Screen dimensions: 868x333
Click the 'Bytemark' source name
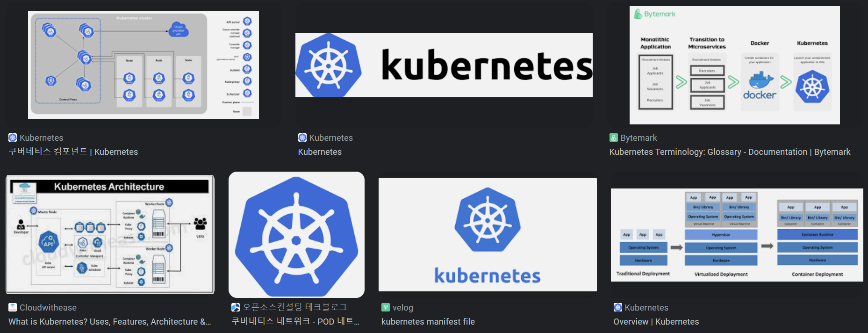[x=638, y=138]
